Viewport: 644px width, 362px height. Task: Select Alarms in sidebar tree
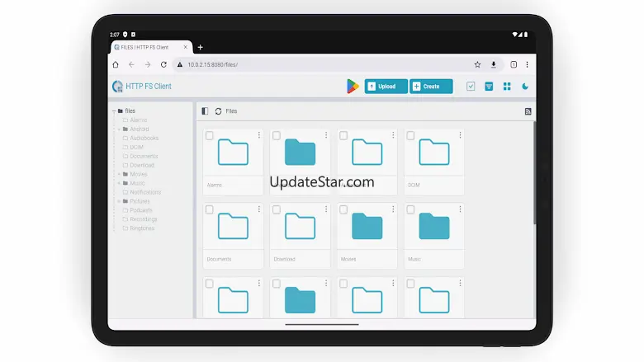coord(139,120)
